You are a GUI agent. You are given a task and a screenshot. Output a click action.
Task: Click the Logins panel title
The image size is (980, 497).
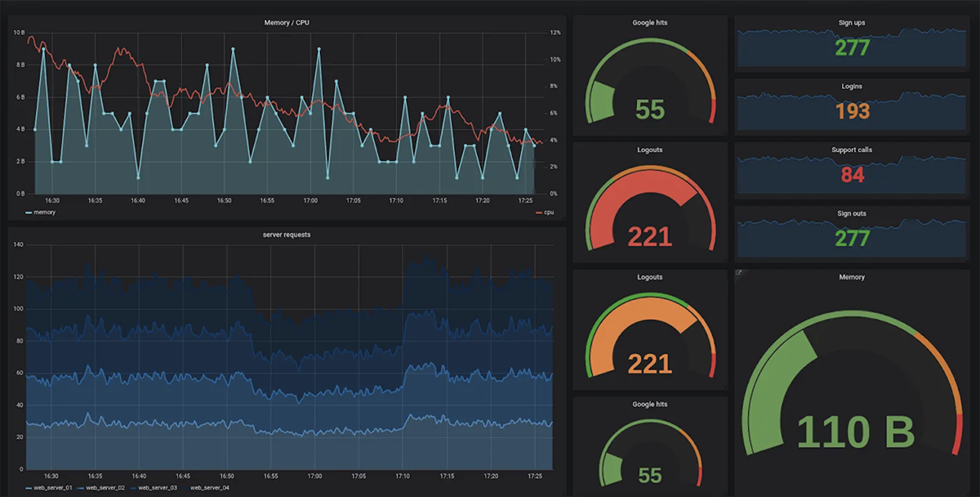(852, 86)
